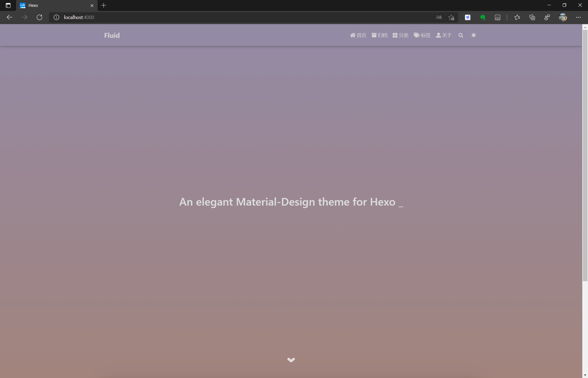This screenshot has width=588, height=378.
Task: Open the 归档 archives nav link
Action: (x=379, y=35)
